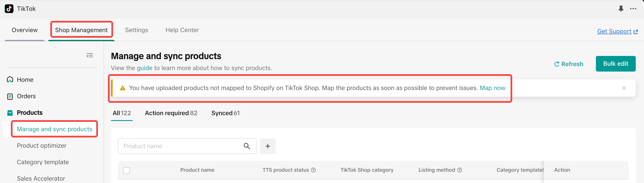Open the three-dot more options menu
Image resolution: width=644 pixels, height=183 pixels.
[x=633, y=9]
